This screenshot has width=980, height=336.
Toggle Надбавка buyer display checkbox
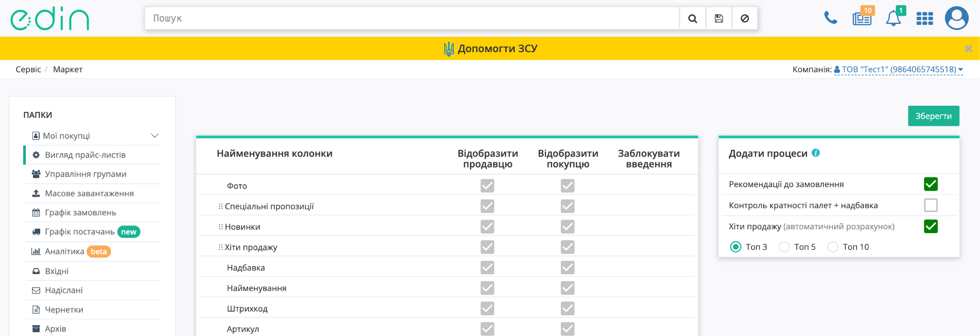tap(568, 268)
